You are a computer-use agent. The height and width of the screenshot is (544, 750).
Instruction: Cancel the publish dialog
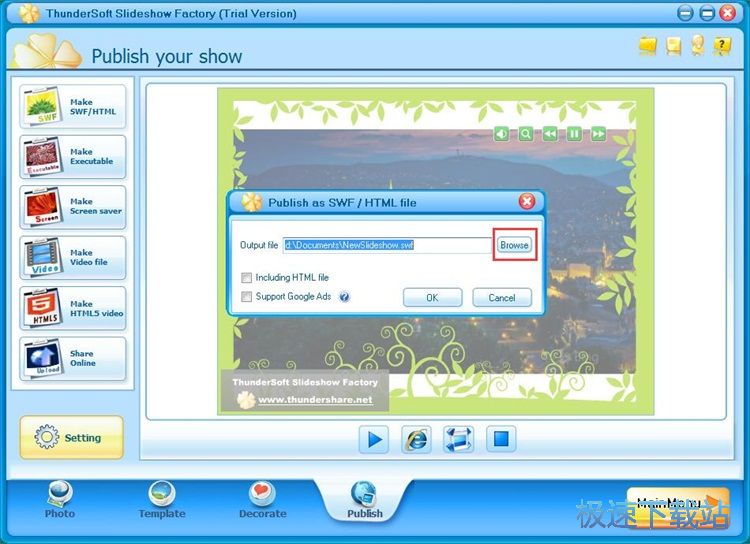click(502, 297)
